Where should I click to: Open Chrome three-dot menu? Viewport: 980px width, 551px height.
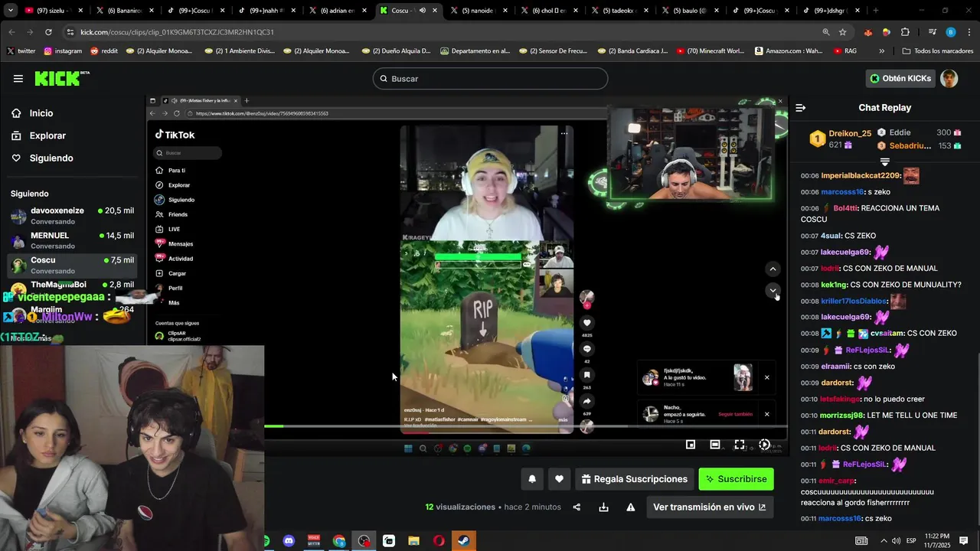(969, 32)
